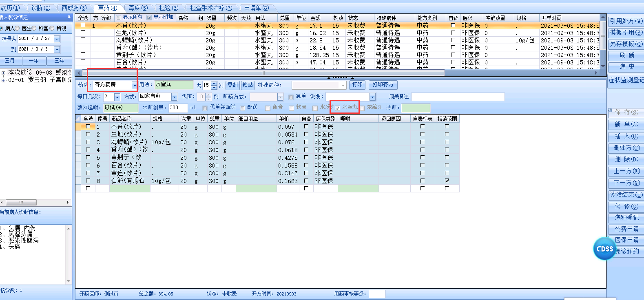Viewport: 644px width, 300px height.
Task: Open the 特殊病种 dropdown
Action: click(343, 85)
